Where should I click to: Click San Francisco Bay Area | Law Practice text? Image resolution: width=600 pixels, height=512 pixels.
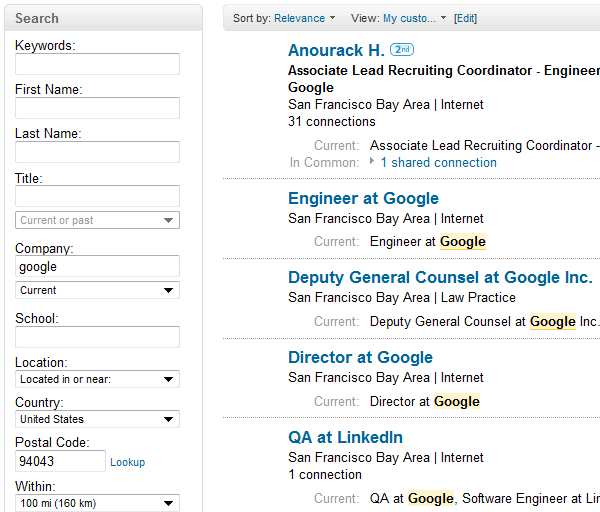[402, 298]
